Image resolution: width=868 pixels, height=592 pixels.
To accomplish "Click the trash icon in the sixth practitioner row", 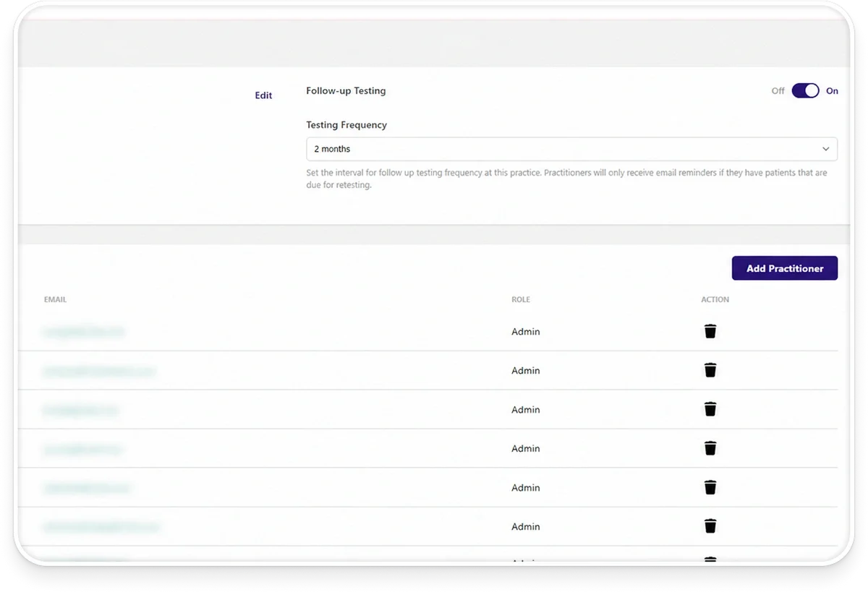I will pyautogui.click(x=710, y=526).
